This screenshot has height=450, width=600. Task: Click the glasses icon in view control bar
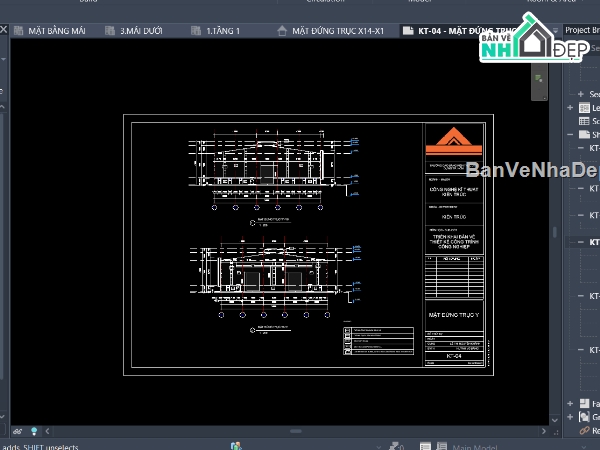(18, 431)
